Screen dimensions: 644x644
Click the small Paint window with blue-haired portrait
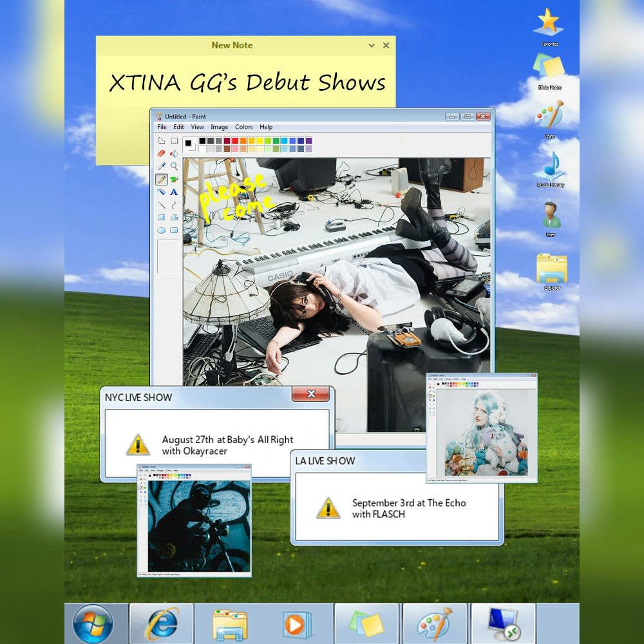(x=482, y=428)
